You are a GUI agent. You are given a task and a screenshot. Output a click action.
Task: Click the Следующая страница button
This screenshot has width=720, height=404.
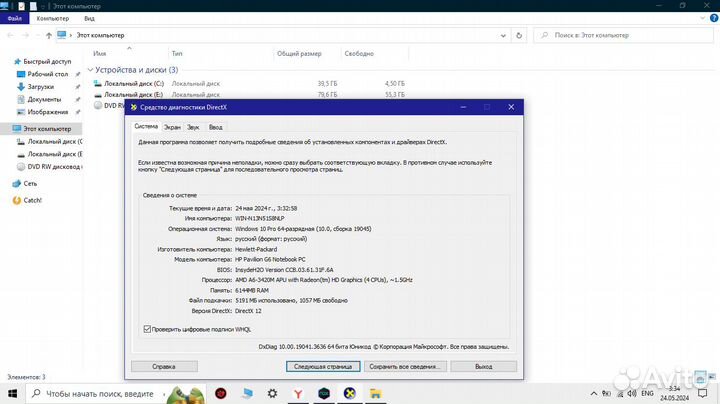tap(323, 366)
